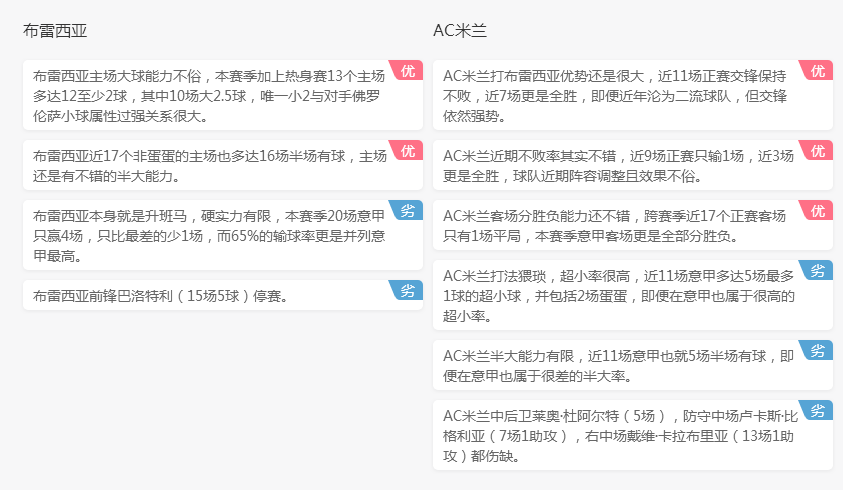
Task: Open the 巴洛特利 suspension note card
Action: 223,295
